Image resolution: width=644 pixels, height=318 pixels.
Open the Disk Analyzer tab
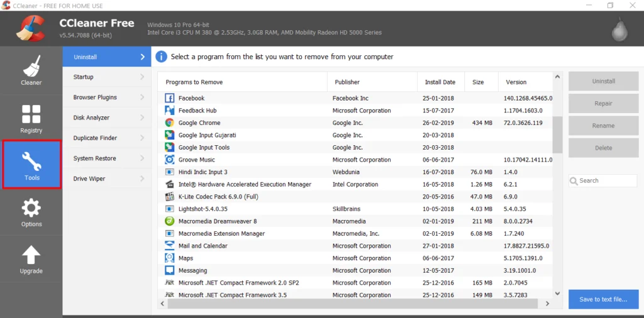point(107,118)
